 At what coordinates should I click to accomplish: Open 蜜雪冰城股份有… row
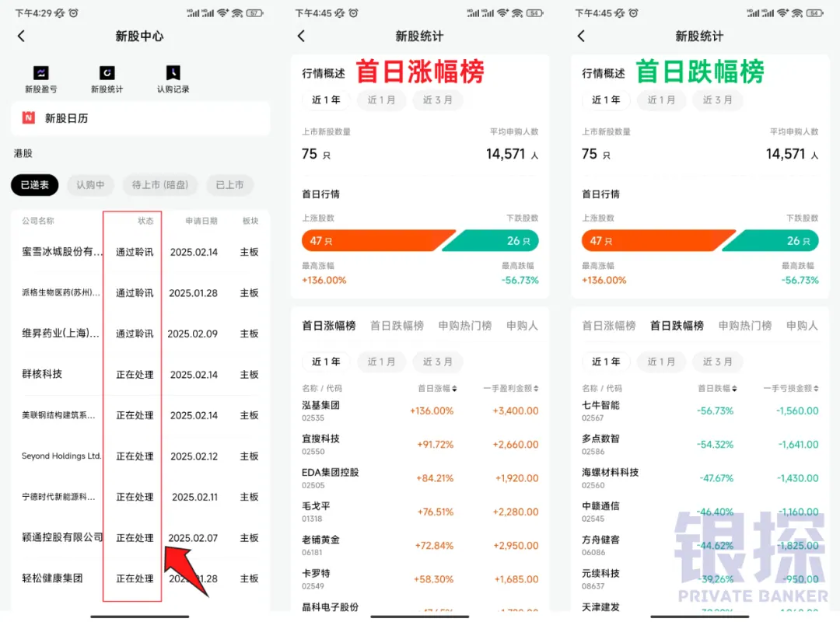coord(140,252)
